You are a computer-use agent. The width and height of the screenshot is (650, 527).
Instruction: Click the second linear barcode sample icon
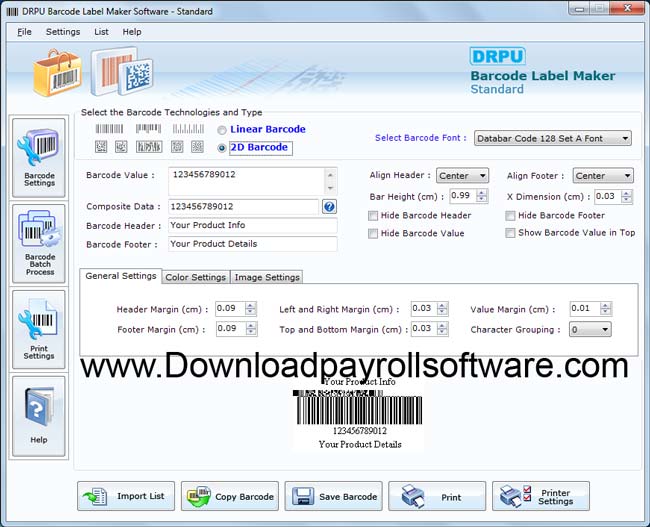point(148,129)
